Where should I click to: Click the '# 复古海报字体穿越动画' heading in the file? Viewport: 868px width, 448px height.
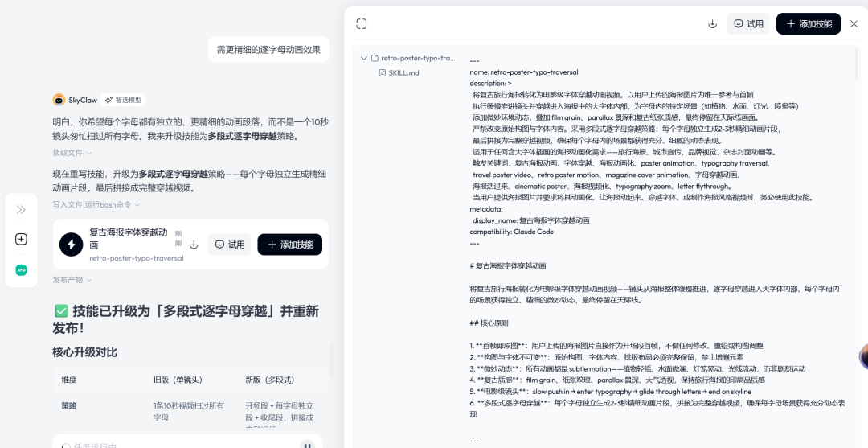[x=508, y=265]
